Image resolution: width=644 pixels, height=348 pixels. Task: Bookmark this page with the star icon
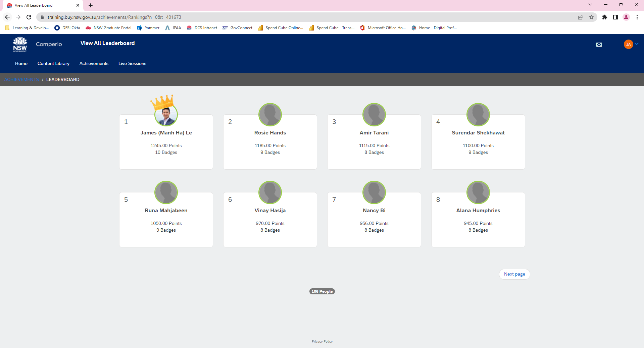(x=591, y=17)
